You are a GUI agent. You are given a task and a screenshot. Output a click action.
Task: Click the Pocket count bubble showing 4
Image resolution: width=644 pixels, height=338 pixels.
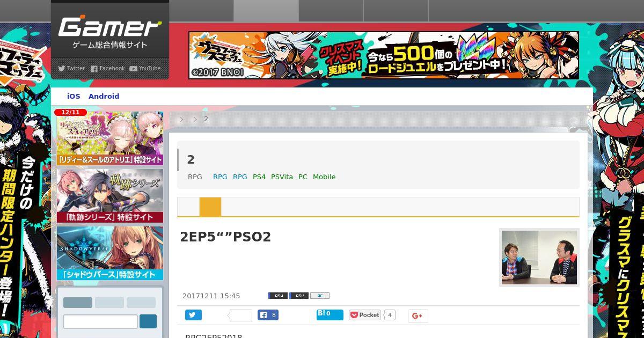(x=390, y=315)
